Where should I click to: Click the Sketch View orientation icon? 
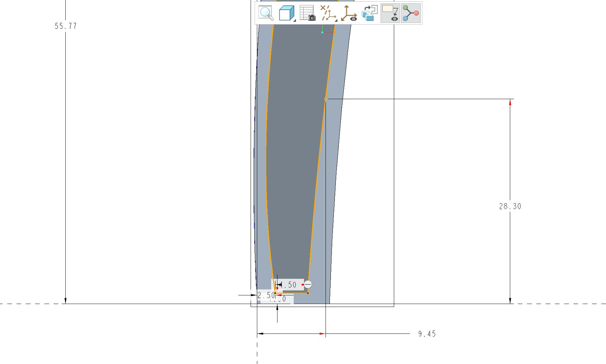369,13
